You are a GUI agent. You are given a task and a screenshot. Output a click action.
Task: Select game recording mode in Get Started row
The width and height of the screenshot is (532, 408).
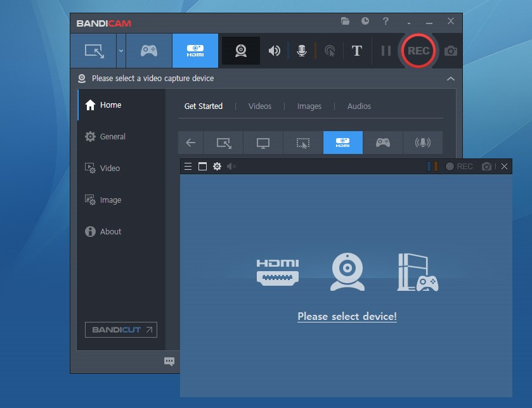click(x=383, y=143)
